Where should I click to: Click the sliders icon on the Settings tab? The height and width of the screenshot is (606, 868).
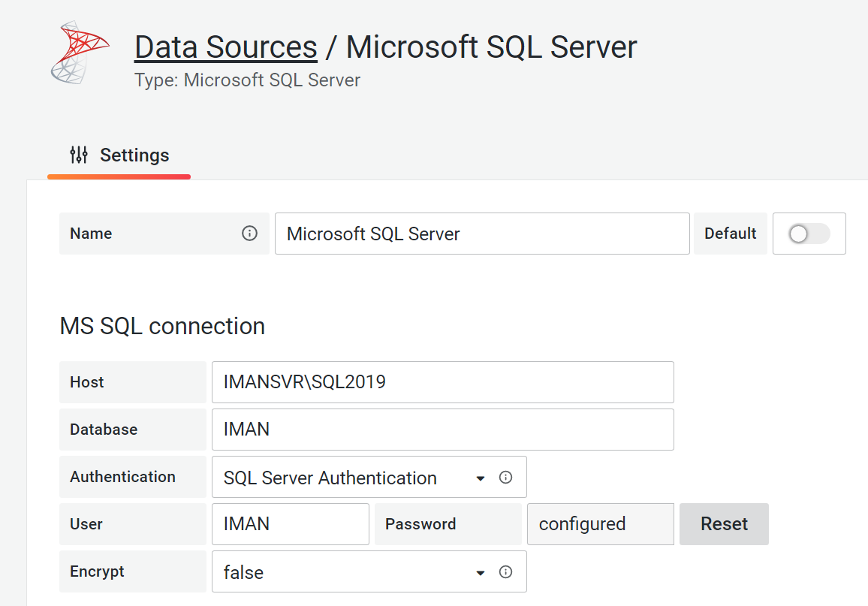pyautogui.click(x=79, y=155)
